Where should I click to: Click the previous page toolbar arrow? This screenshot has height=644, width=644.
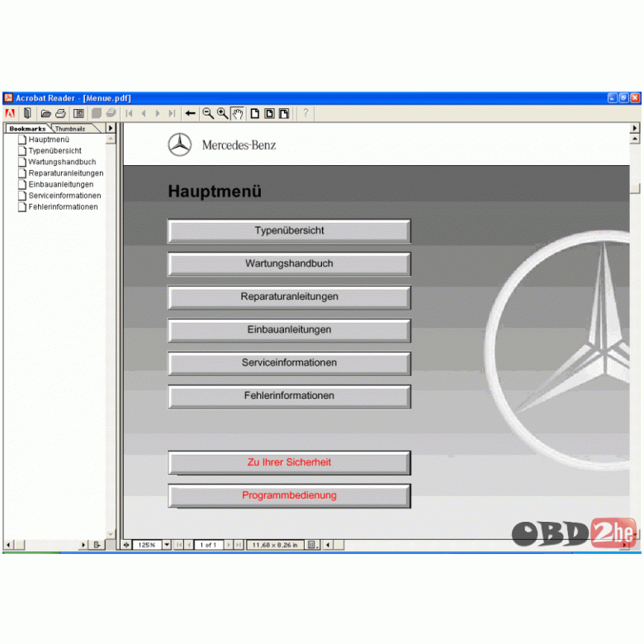pos(144,113)
